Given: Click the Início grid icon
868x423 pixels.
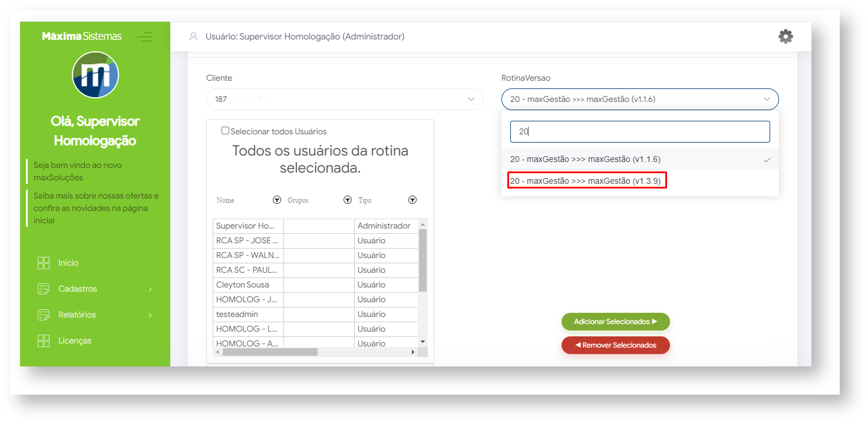Looking at the screenshot, I should coord(44,263).
